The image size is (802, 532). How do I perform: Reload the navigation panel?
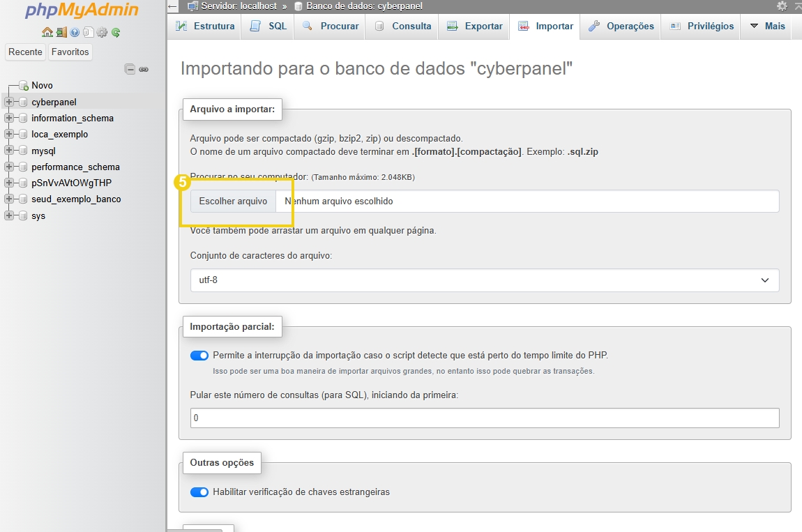(x=115, y=32)
